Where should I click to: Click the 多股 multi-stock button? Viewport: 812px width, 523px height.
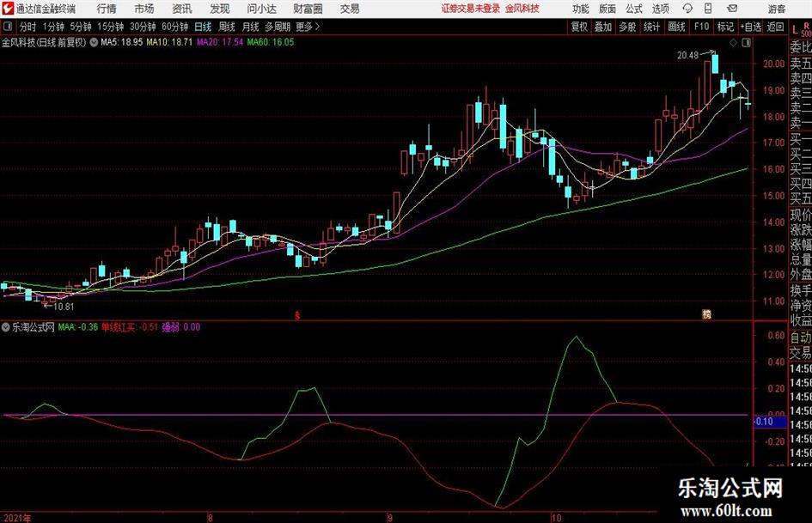pyautogui.click(x=627, y=27)
